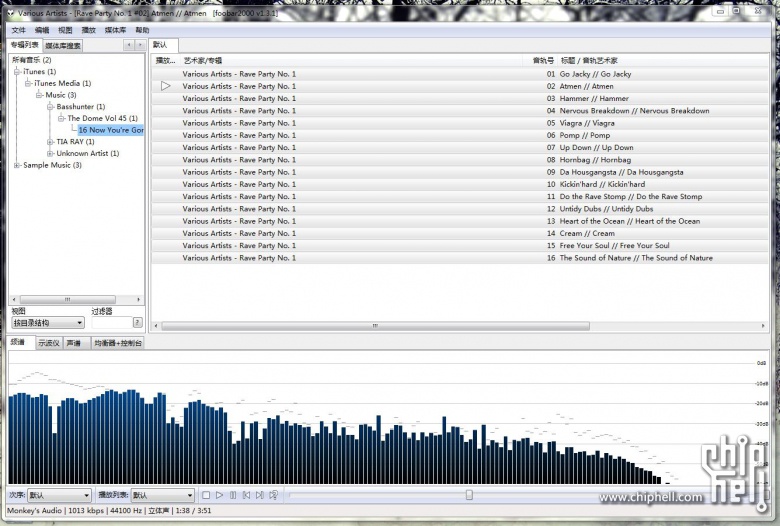
Task: Select track 07 Up Down // Up Down
Action: [460, 147]
